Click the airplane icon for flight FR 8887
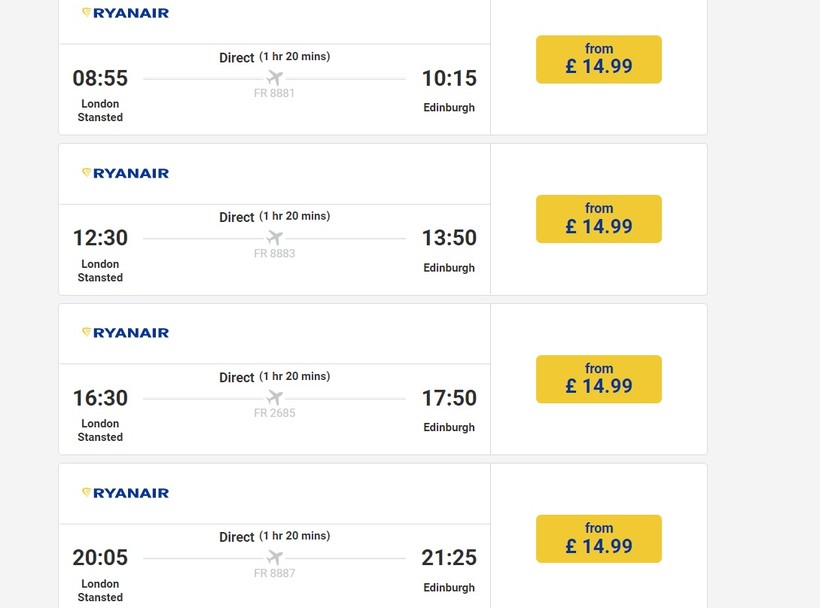 275,557
